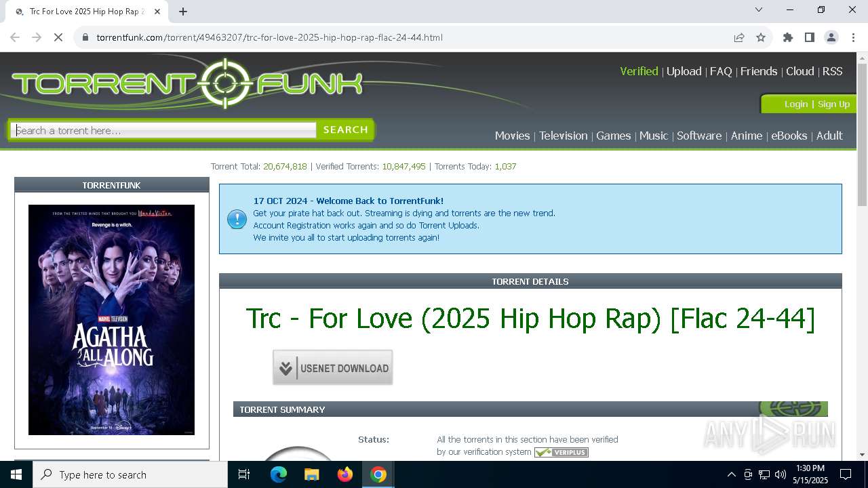Click the Chrome address bar URL
868x488 pixels.
(269, 37)
